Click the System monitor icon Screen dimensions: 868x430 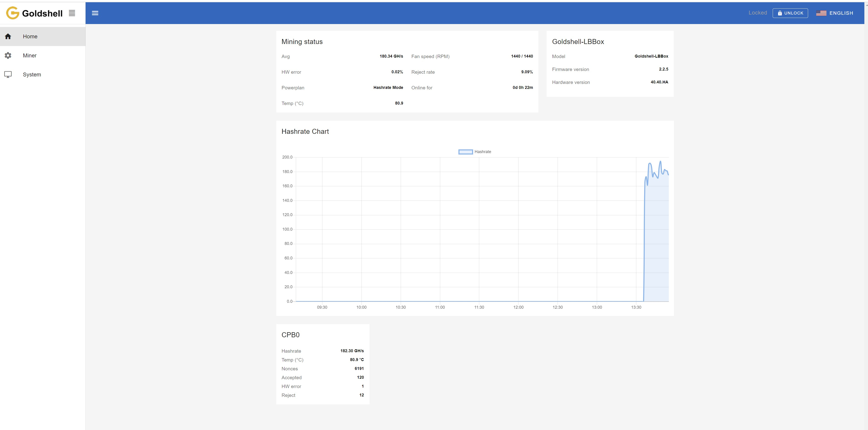(x=8, y=74)
